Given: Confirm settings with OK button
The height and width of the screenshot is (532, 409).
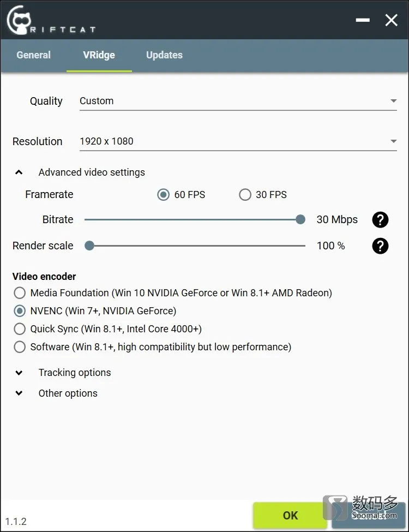Looking at the screenshot, I should (290, 516).
